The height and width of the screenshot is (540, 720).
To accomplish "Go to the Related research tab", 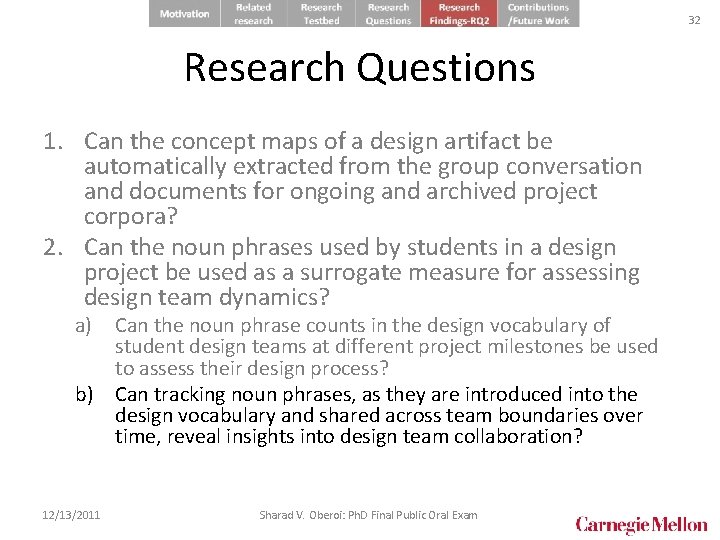I will (x=253, y=13).
